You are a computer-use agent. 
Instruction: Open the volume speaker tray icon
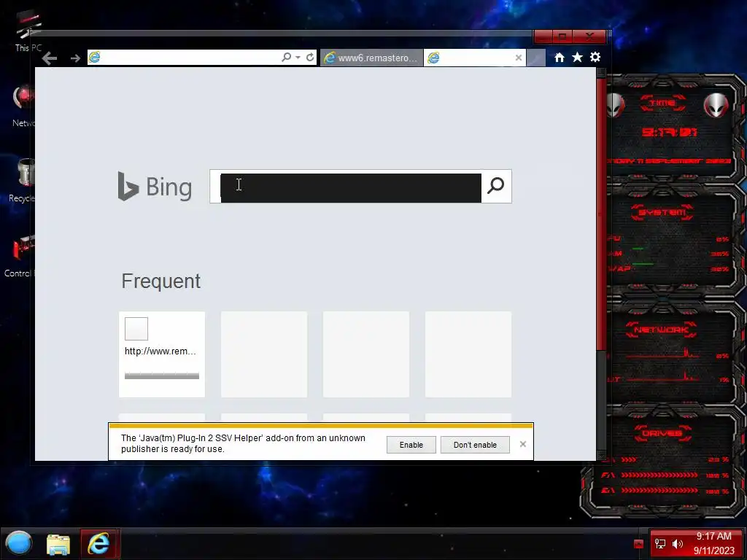[677, 544]
